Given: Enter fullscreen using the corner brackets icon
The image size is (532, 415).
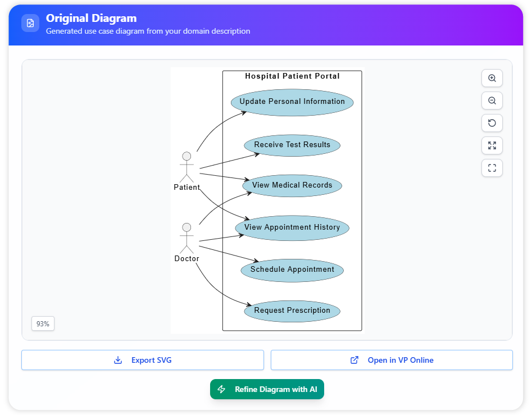Looking at the screenshot, I should pyautogui.click(x=492, y=168).
